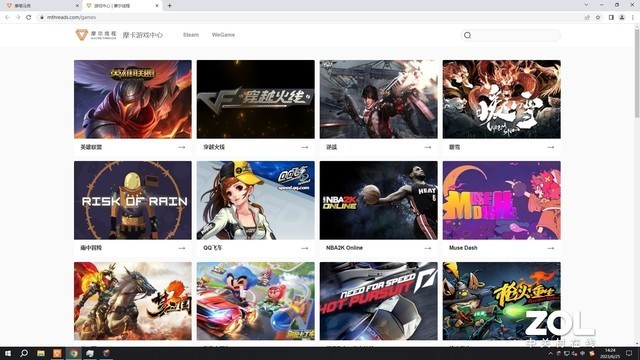Click arrow icon under Risk of Rain card
This screenshot has width=640, height=360.
pyautogui.click(x=182, y=248)
